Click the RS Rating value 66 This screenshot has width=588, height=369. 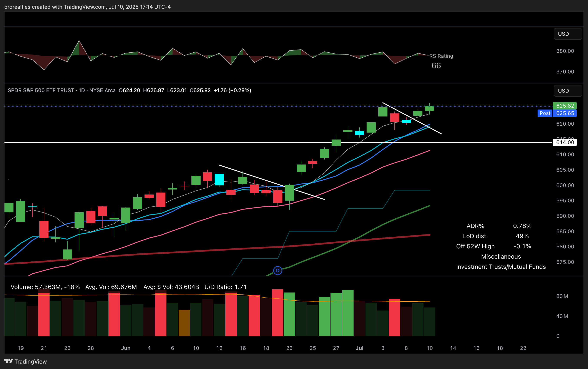pos(436,65)
